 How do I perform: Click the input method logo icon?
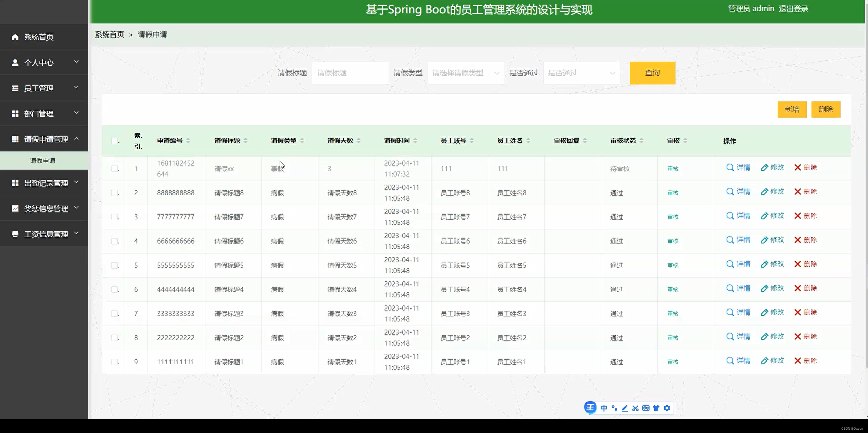pos(590,408)
